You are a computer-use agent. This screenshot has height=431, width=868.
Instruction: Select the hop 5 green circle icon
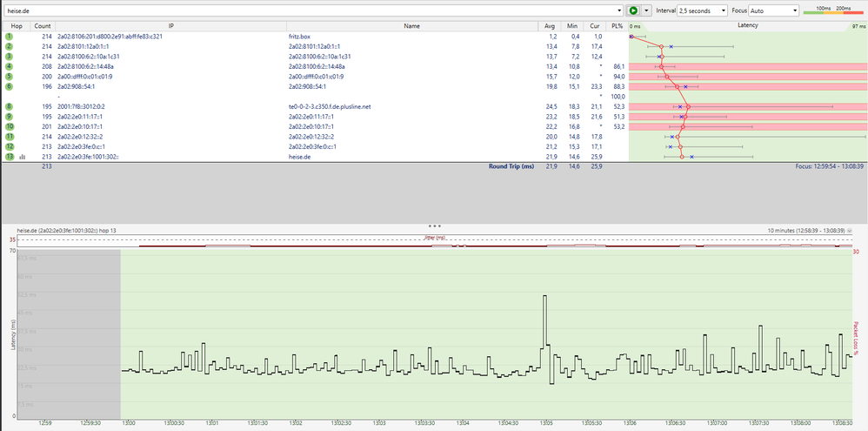click(x=10, y=77)
